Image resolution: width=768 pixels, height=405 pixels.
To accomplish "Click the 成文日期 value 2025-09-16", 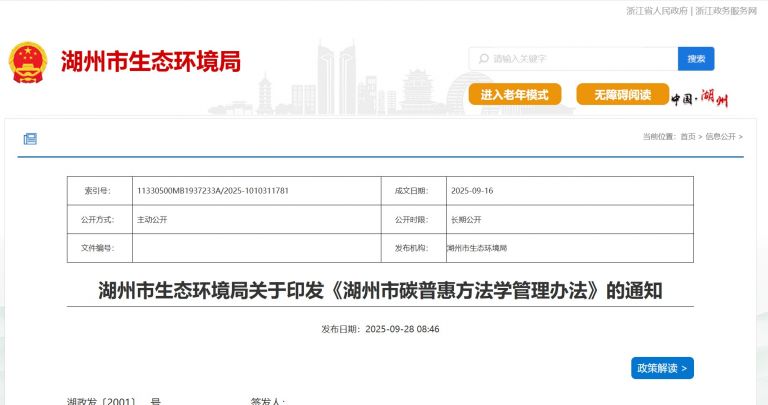I will (472, 190).
